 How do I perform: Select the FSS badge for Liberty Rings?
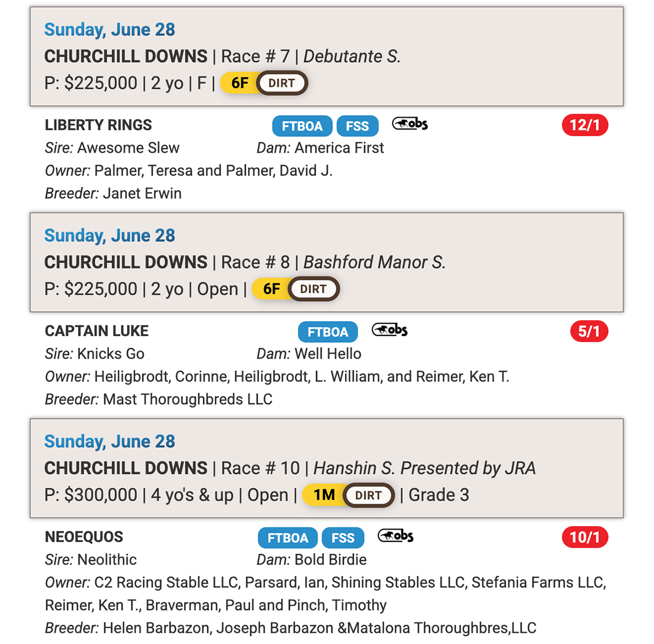[358, 126]
